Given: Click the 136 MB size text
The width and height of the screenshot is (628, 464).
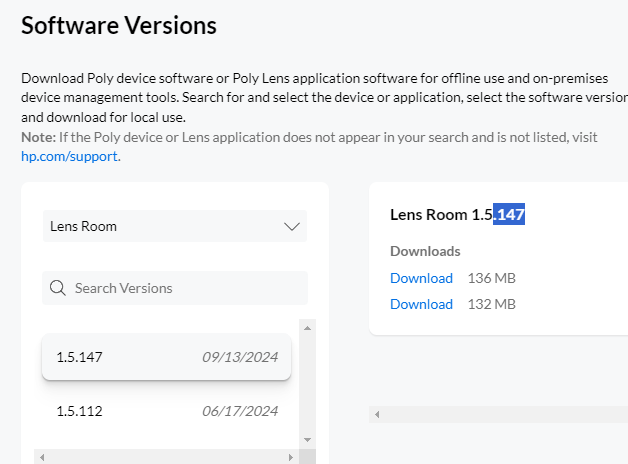Looking at the screenshot, I should pyautogui.click(x=491, y=278).
